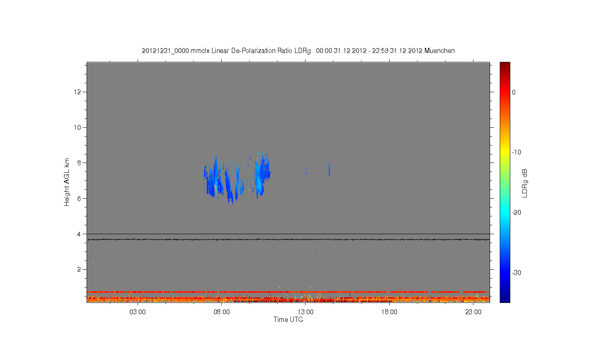Pick the yellow region of the colorbar
The height and width of the screenshot is (364, 607).
[x=505, y=152]
